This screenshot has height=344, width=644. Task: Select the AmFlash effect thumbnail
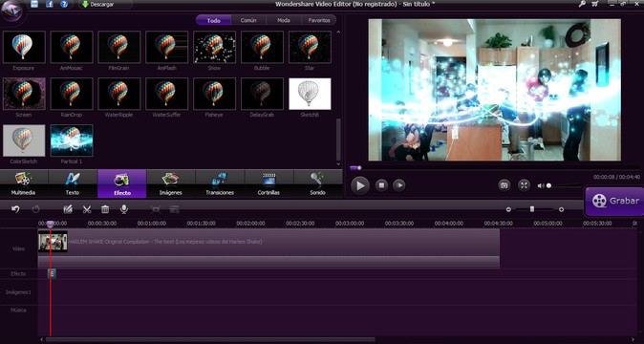(x=167, y=47)
